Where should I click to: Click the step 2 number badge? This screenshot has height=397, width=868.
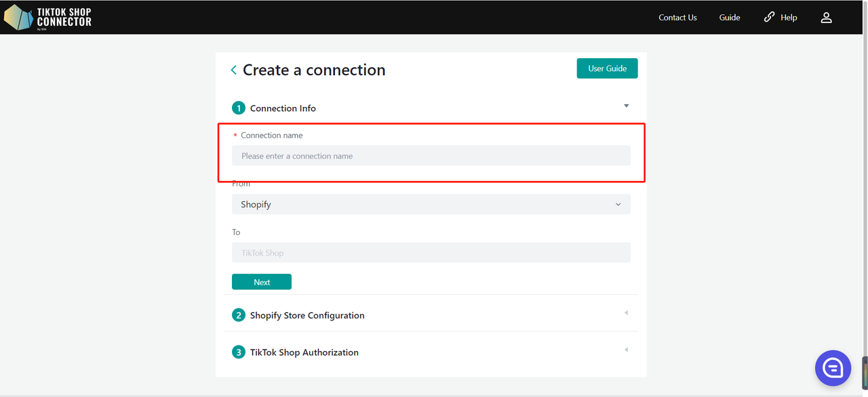[238, 315]
